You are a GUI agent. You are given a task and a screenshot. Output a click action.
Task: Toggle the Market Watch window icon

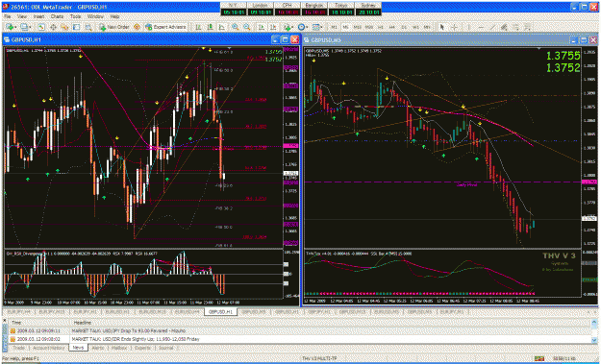coord(41,27)
